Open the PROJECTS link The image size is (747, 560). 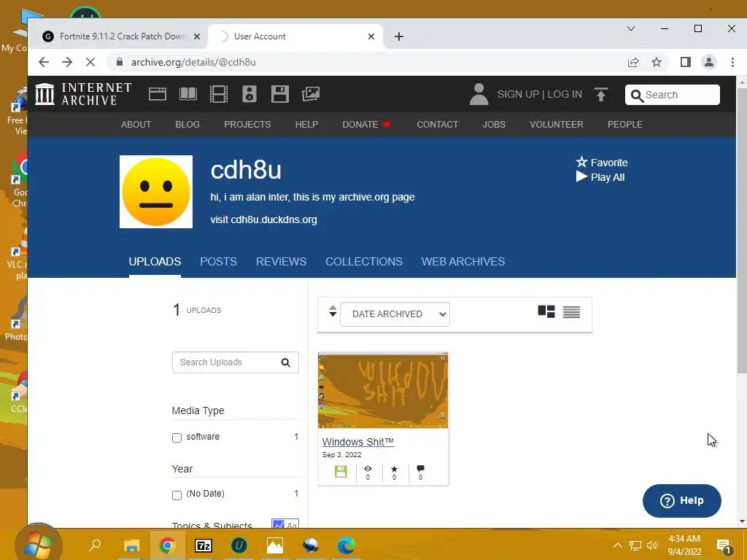pos(247,124)
